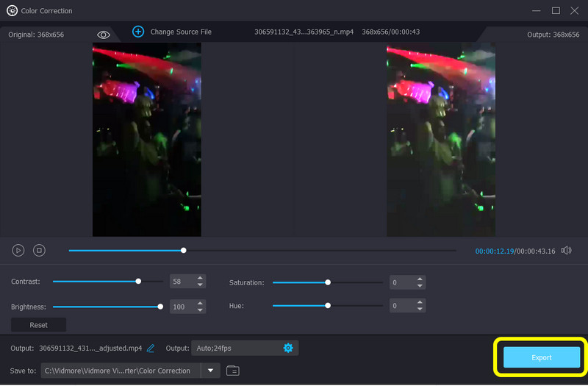Reset all color adjustments
This screenshot has width=588, height=386.
tap(39, 325)
